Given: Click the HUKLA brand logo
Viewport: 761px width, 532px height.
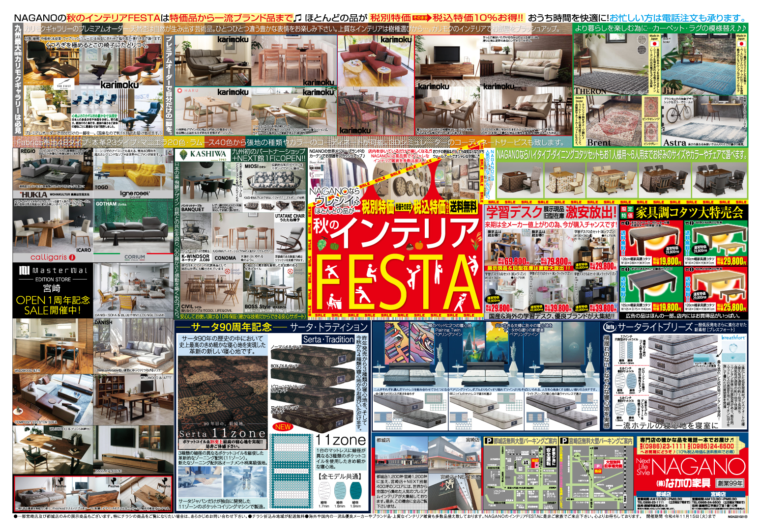Looking at the screenshot, I should pyautogui.click(x=33, y=195).
